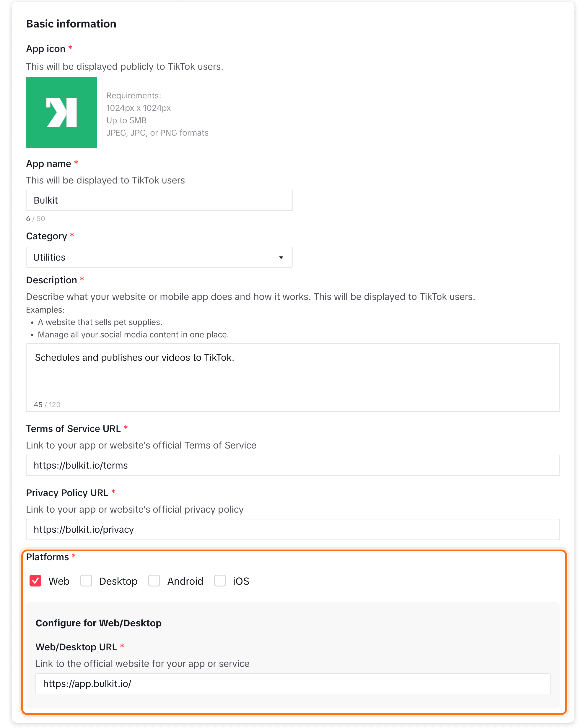Click the Description text area
Image resolution: width=586 pixels, height=728 pixels.
(x=293, y=378)
